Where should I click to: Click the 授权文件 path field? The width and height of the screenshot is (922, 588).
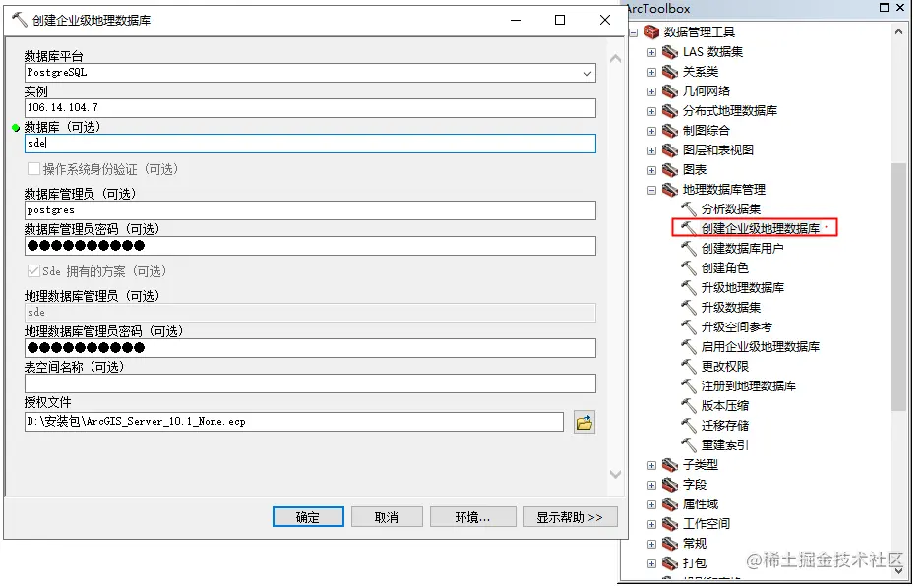point(294,422)
